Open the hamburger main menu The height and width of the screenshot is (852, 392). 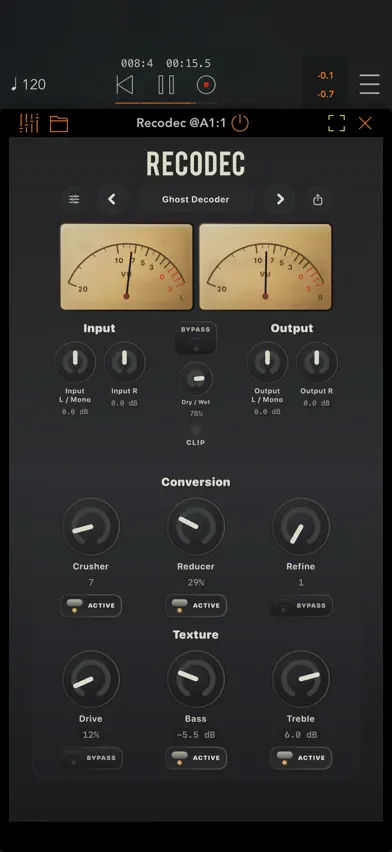tap(370, 84)
